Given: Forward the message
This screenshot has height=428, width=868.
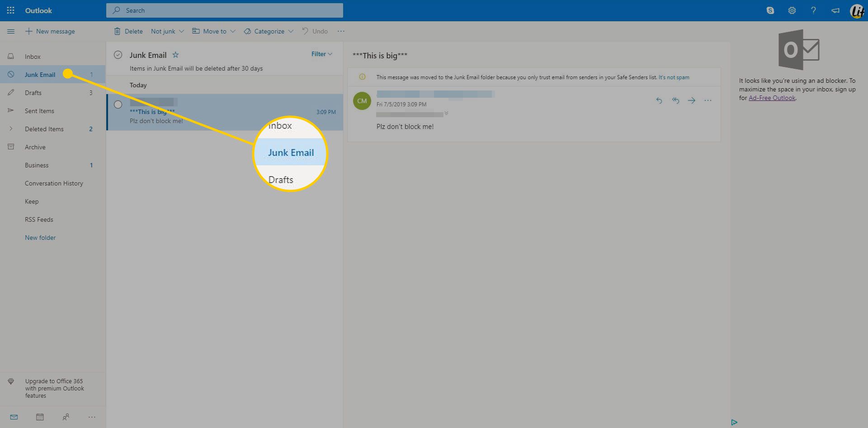Looking at the screenshot, I should coord(692,100).
